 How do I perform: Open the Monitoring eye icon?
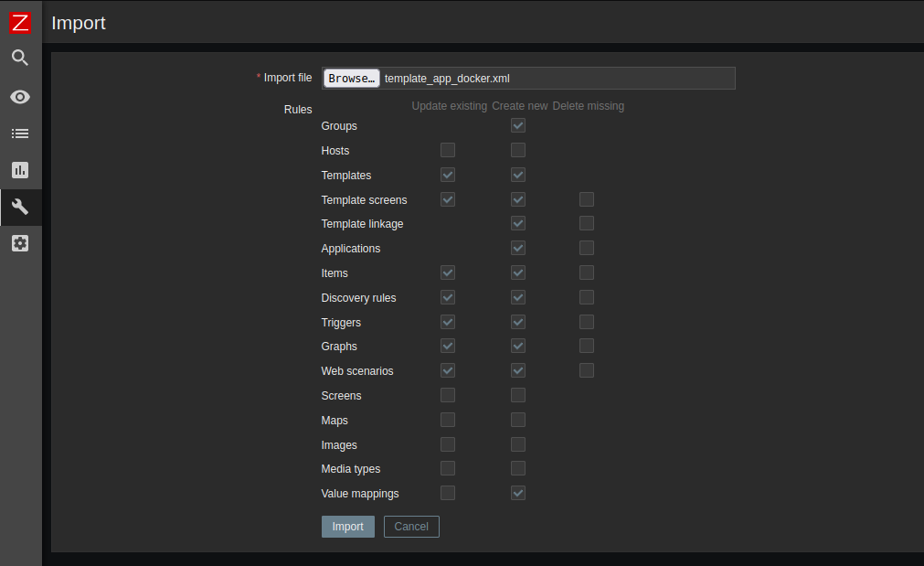pyautogui.click(x=19, y=96)
